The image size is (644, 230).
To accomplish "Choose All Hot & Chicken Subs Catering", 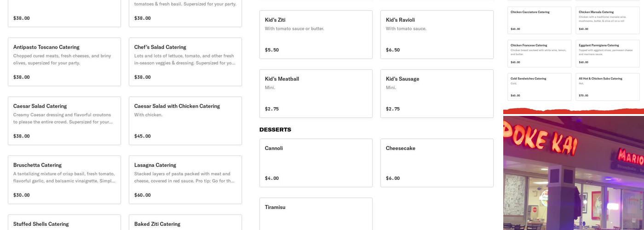I will [x=607, y=86].
